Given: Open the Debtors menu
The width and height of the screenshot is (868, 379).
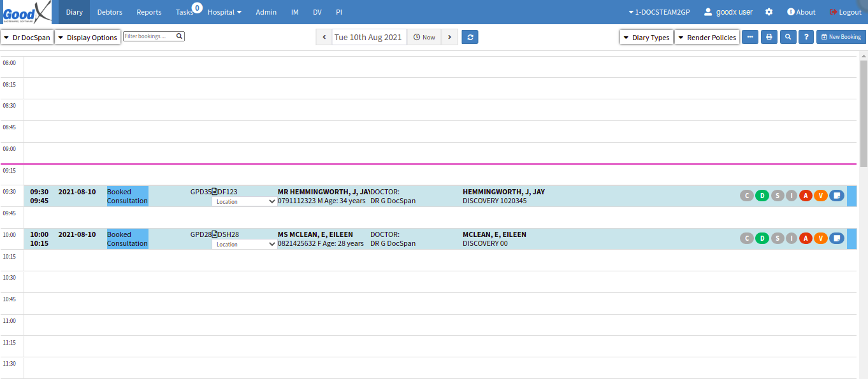Looking at the screenshot, I should pyautogui.click(x=110, y=12).
